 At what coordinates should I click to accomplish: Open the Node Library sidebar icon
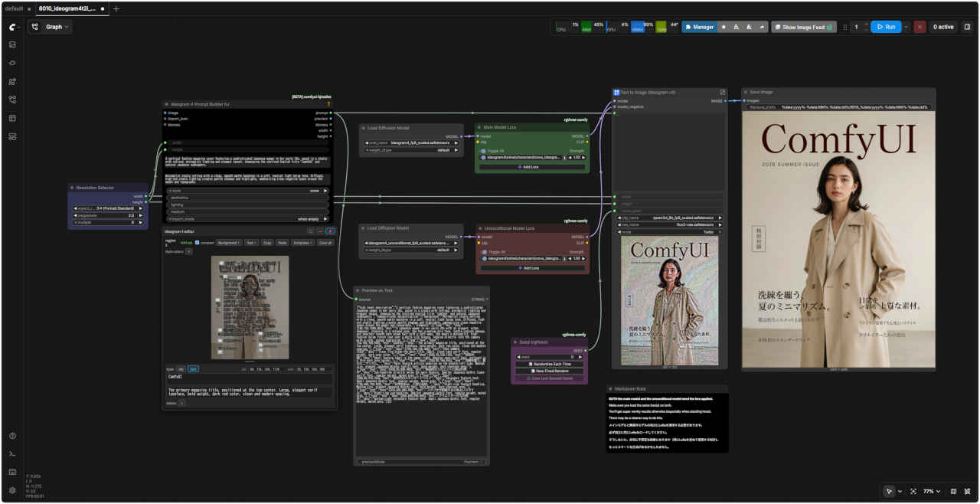click(x=12, y=63)
